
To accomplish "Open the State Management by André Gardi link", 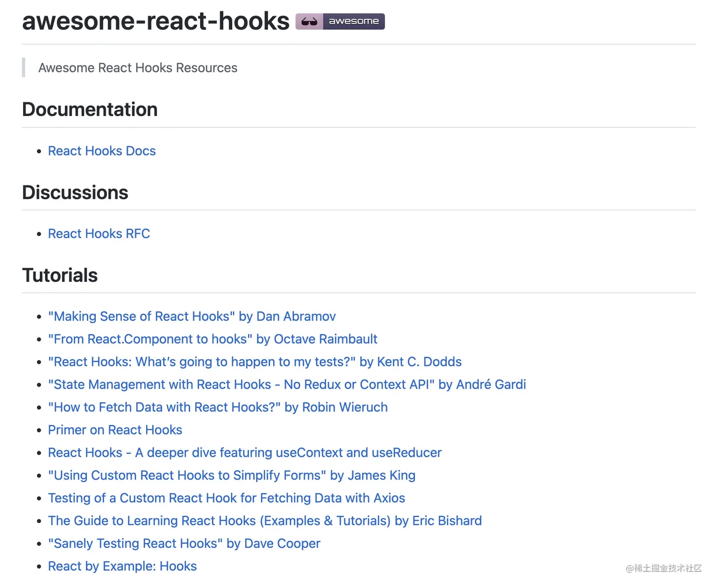I will point(287,384).
